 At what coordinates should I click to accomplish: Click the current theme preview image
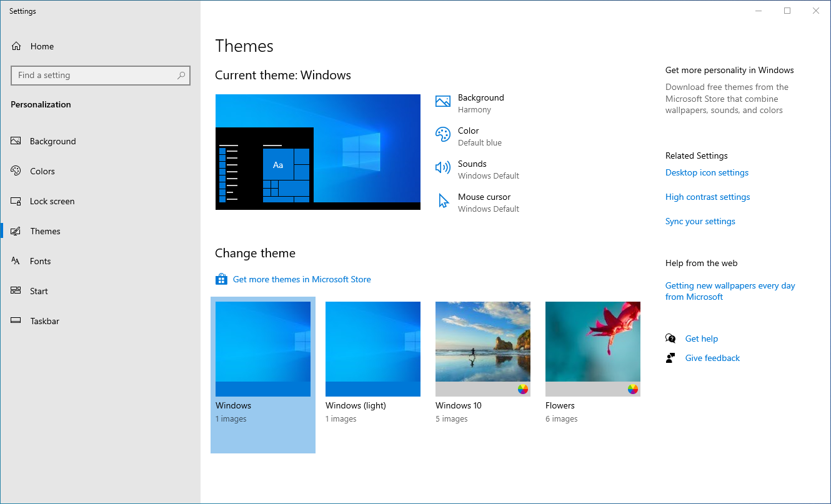[x=318, y=152]
